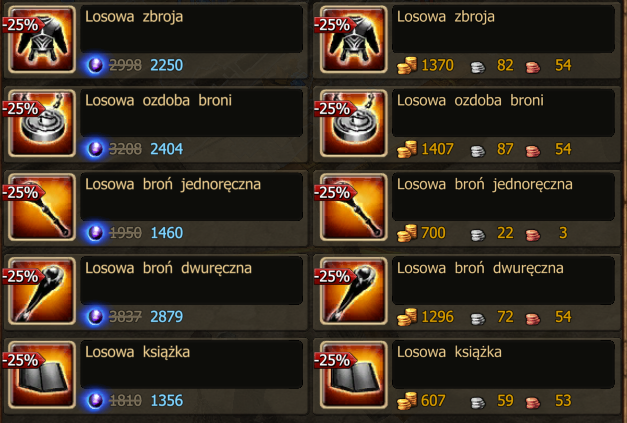Image resolution: width=627 pixels, height=423 pixels.
Task: Click the purple gem beside 2250 price
Action: tap(95, 65)
